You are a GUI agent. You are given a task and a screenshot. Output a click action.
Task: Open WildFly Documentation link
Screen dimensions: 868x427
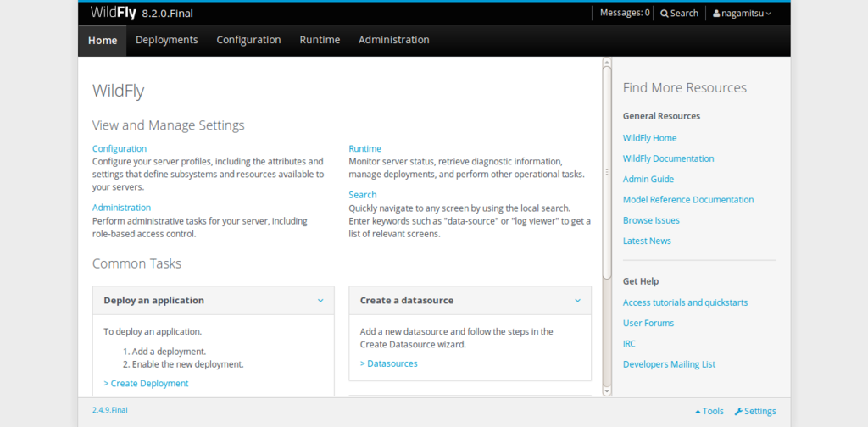point(668,158)
